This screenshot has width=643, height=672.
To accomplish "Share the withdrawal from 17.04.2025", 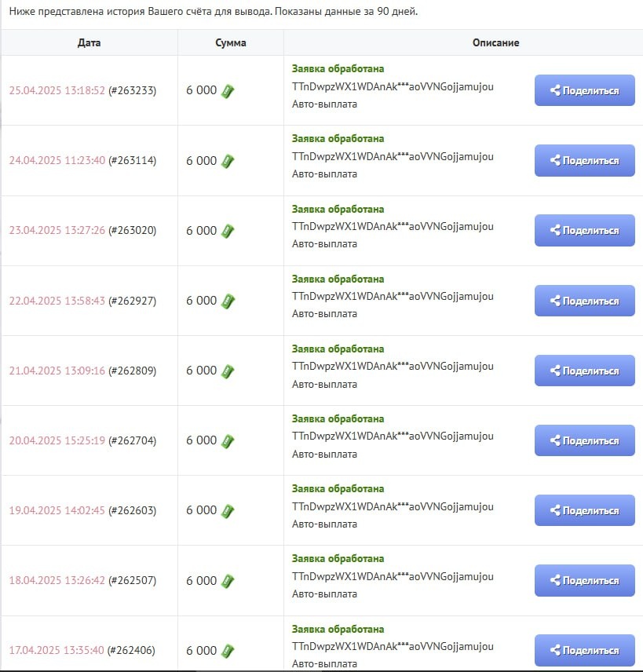I will tap(584, 650).
